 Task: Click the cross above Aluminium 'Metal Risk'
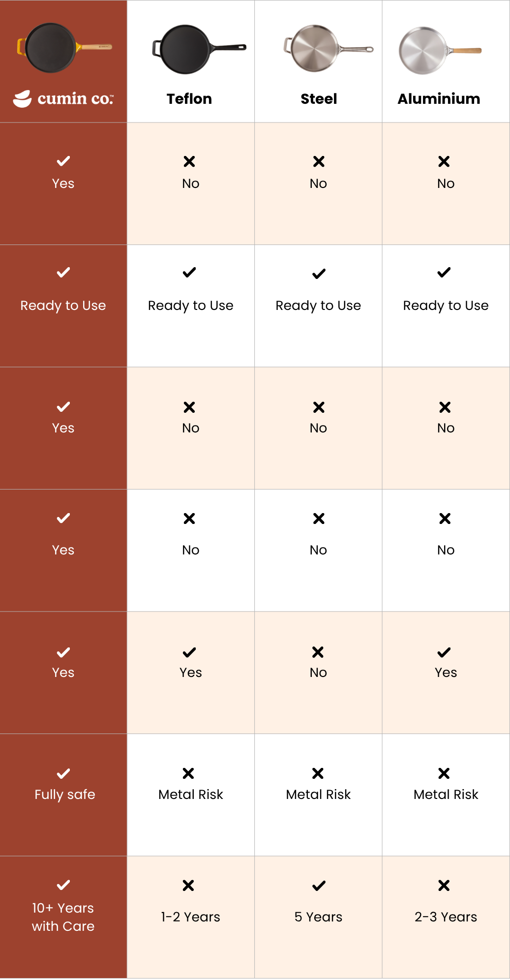pyautogui.click(x=444, y=773)
